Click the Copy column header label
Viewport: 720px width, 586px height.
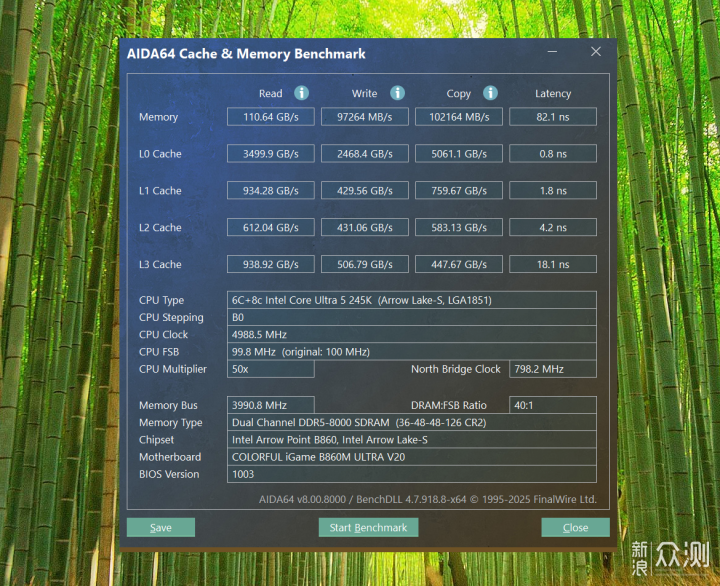[x=459, y=94]
